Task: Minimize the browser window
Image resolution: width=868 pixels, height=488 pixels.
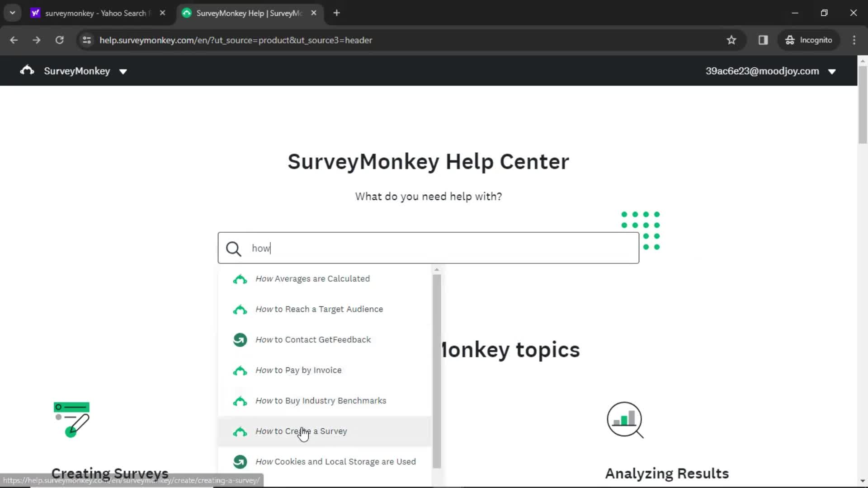Action: pos(795,13)
